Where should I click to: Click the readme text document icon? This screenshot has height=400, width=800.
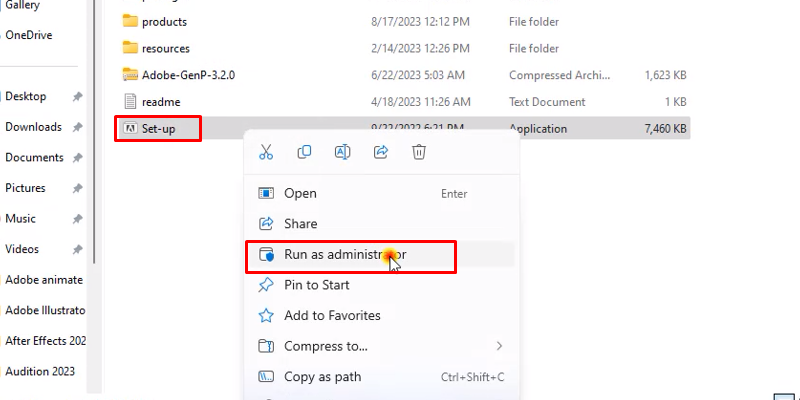pyautogui.click(x=131, y=101)
